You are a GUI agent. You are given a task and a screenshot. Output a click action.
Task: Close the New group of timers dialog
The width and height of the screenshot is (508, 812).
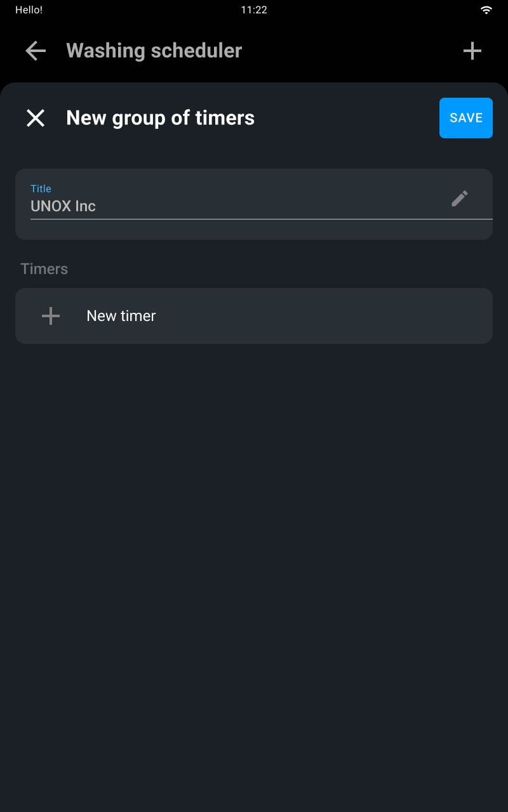coord(36,118)
